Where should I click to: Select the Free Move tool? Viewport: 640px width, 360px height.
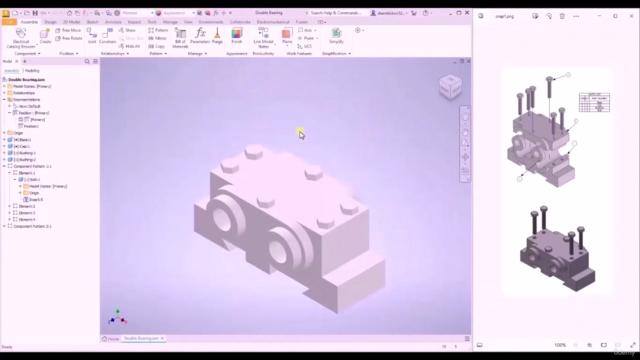[68, 30]
